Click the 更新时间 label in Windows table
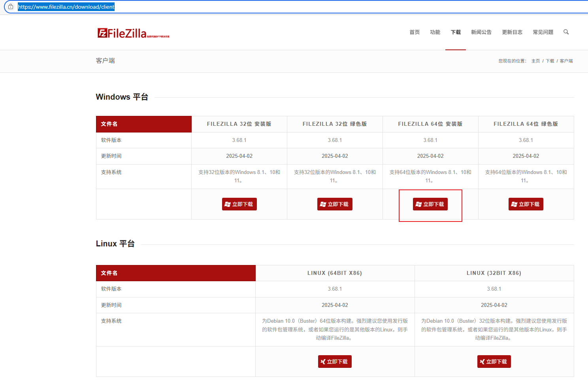588x388 pixels. click(111, 156)
